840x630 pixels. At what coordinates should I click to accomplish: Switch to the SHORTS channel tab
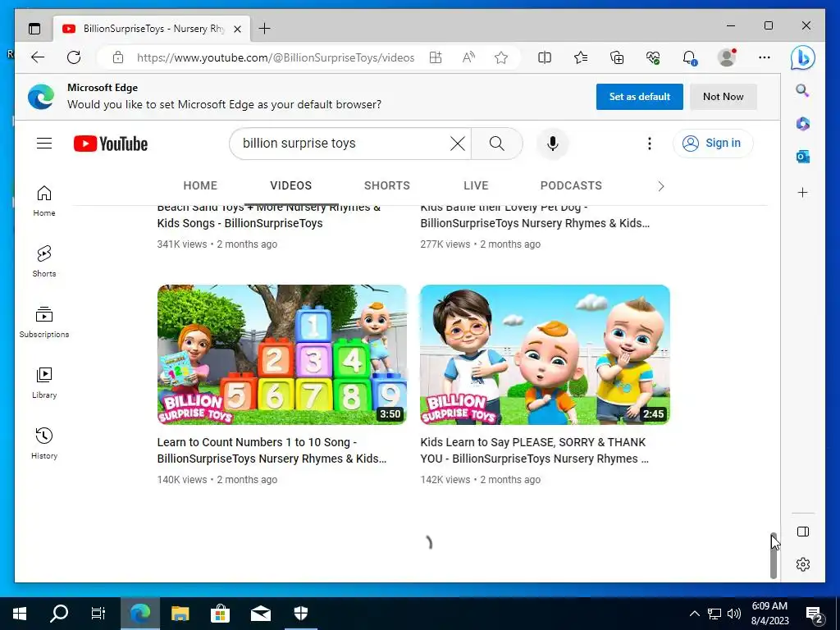[387, 185]
